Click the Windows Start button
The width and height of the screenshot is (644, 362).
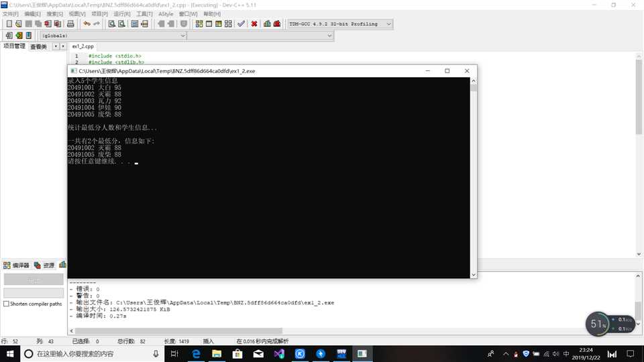tap(10, 354)
